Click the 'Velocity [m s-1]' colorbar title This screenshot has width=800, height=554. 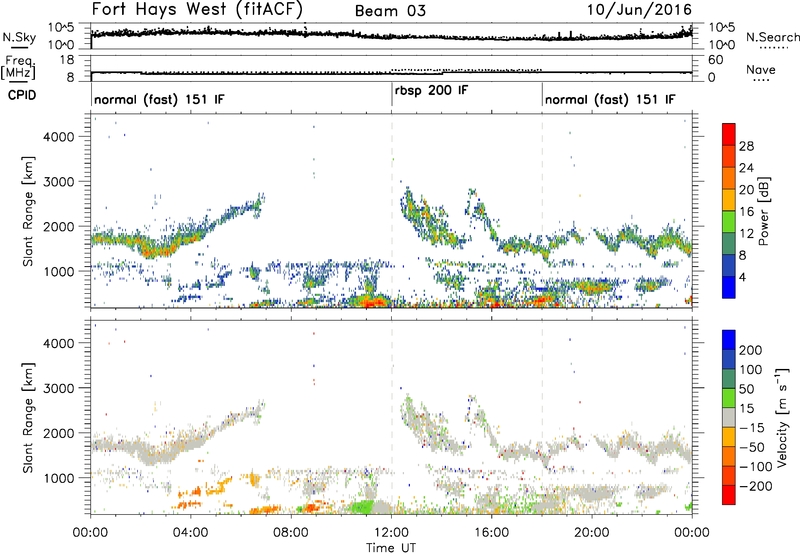pos(783,417)
